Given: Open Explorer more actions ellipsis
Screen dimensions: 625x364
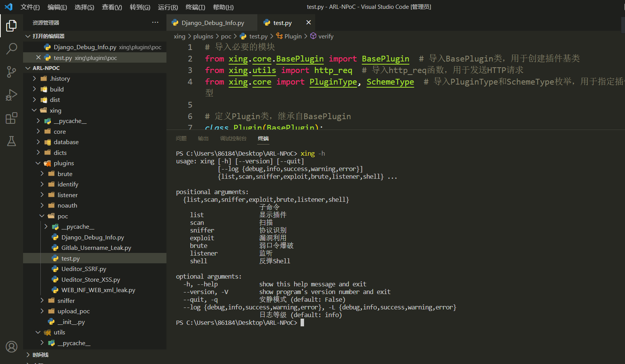Looking at the screenshot, I should (x=155, y=22).
